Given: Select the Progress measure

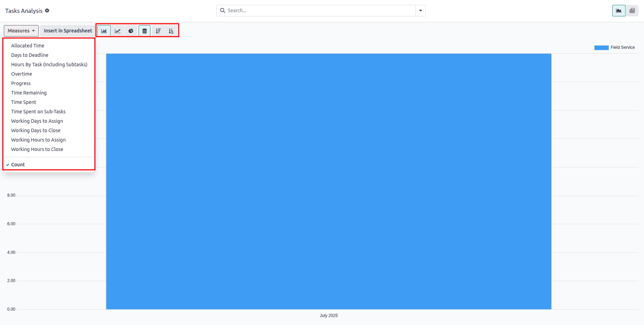Looking at the screenshot, I should pyautogui.click(x=49, y=83).
